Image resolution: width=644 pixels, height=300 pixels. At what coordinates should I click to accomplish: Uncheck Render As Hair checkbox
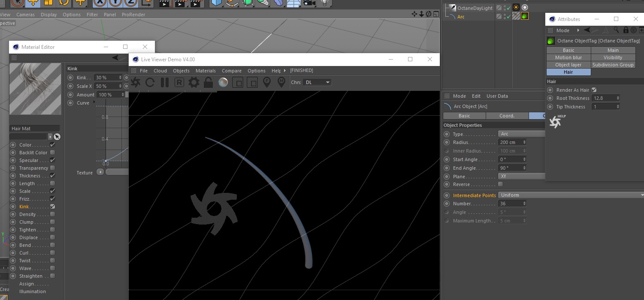click(594, 90)
